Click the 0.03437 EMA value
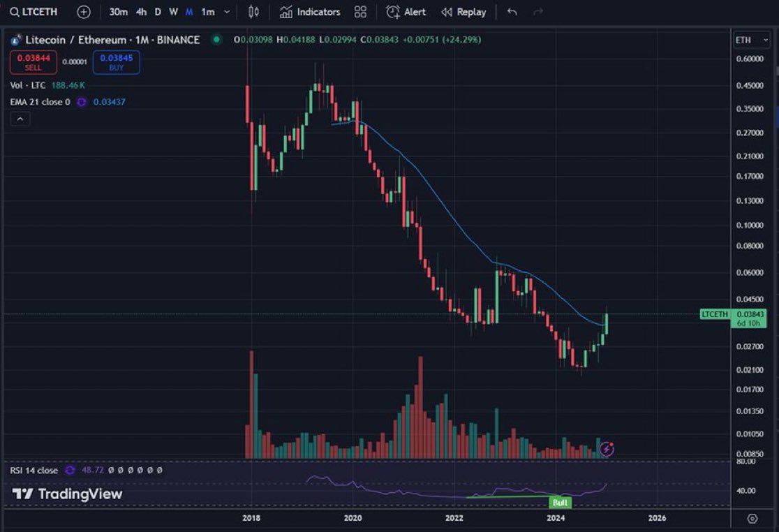 click(110, 102)
